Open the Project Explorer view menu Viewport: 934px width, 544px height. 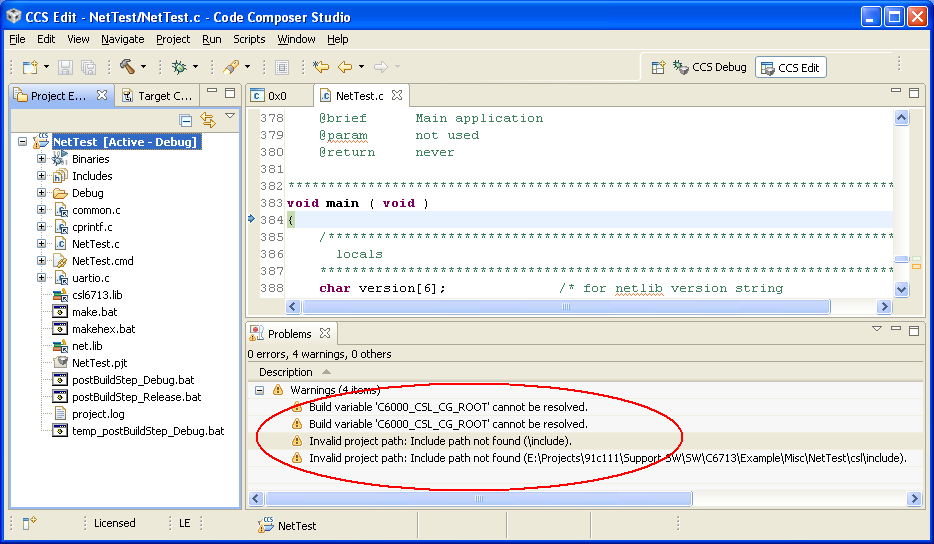(230, 116)
